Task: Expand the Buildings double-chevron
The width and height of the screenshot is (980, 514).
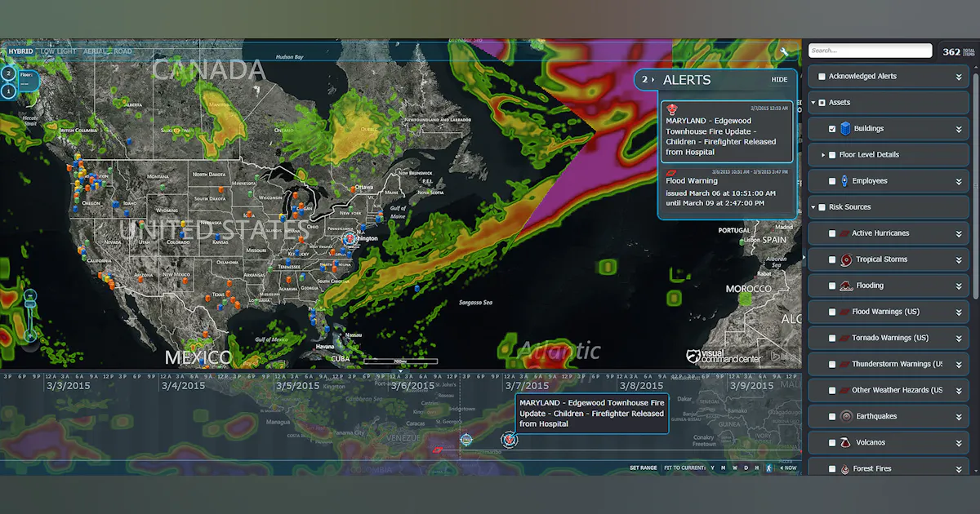Action: 959,129
